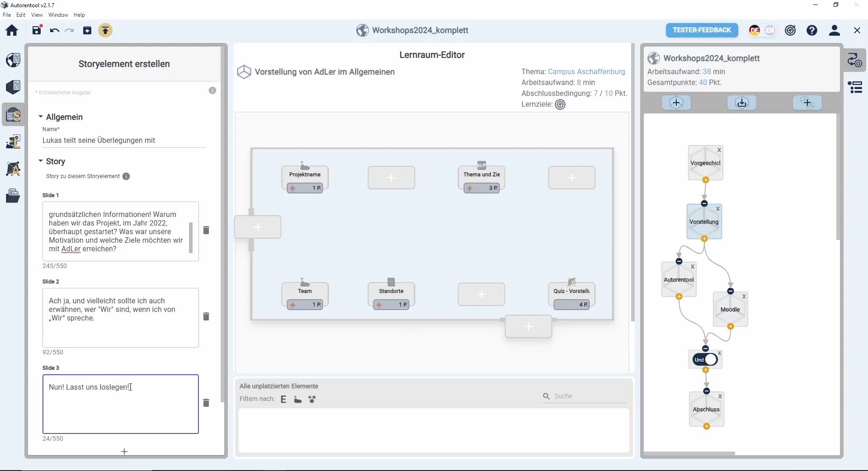Image resolution: width=868 pixels, height=471 pixels.
Task: Delete Slide 2 with trash icon
Action: click(206, 316)
